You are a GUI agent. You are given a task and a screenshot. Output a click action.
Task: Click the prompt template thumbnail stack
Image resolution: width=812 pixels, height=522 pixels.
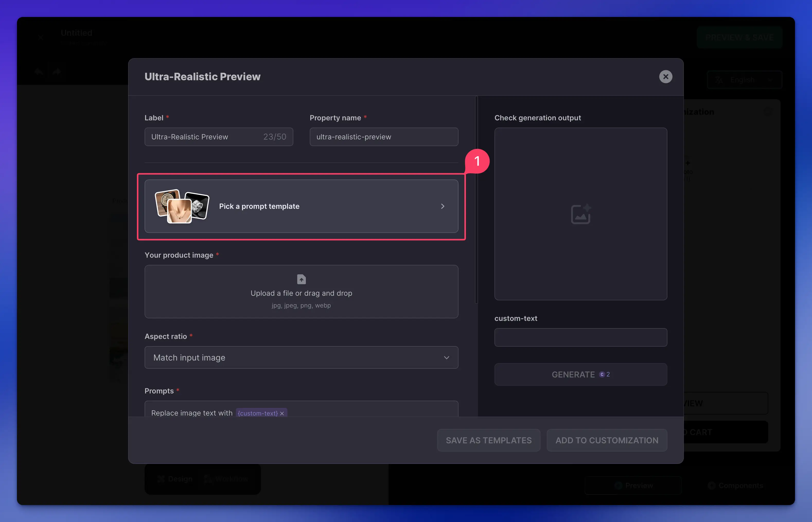(182, 206)
